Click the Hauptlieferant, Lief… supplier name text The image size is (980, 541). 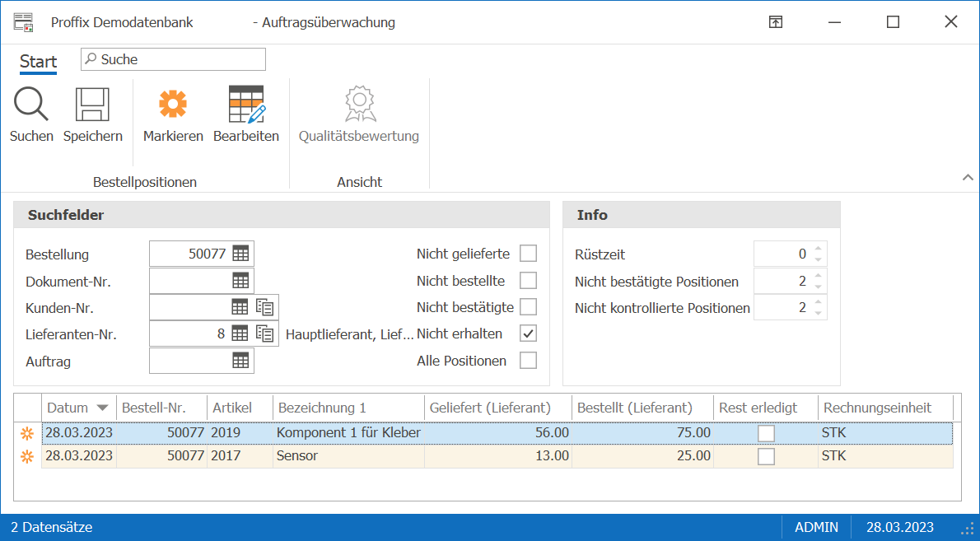pos(349,334)
